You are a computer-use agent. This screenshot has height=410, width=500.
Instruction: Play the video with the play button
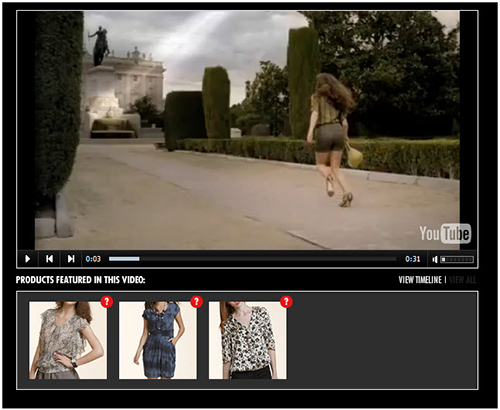click(x=28, y=259)
